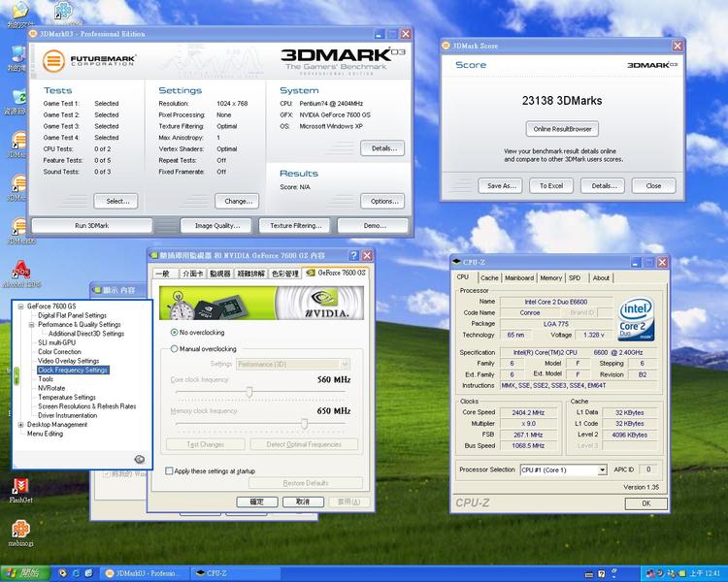The image size is (728, 582).
Task: Click the Futuremark orange logo icon
Action: point(53,61)
